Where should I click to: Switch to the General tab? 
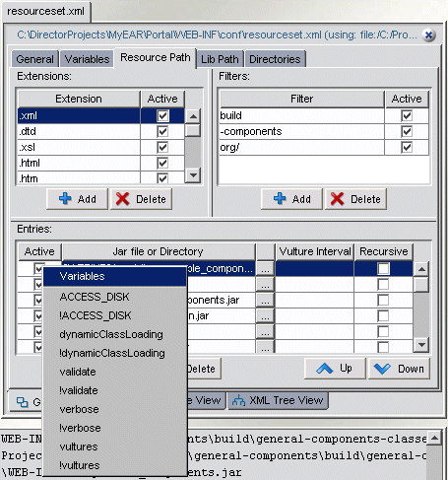coord(34,59)
